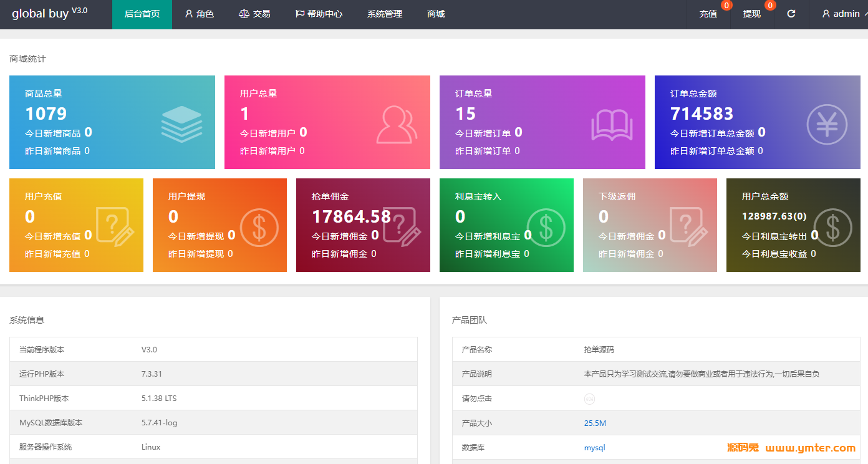Open the 后台首页 tab

click(142, 14)
